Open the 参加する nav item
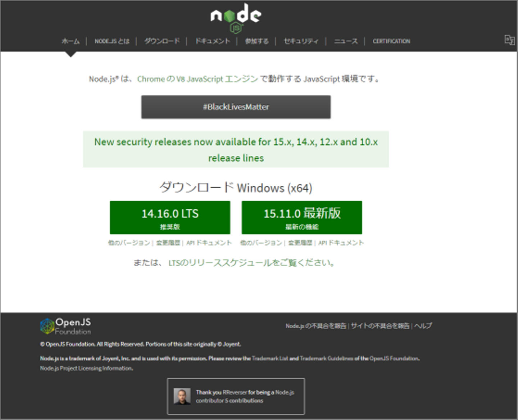The image size is (518, 420). [257, 41]
